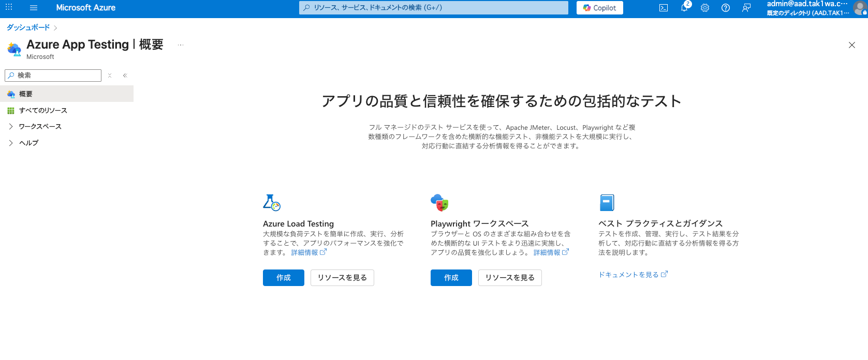
Task: Open the hamburger portal menu
Action: (x=34, y=8)
